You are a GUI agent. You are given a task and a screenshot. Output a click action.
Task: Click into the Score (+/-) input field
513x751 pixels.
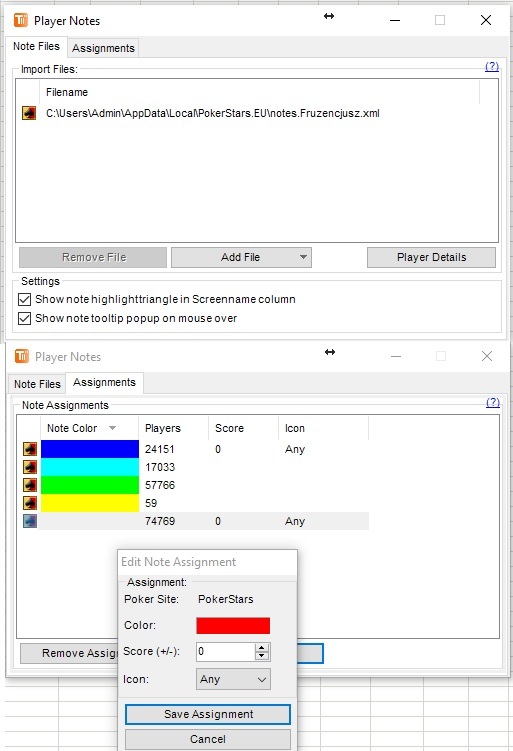(x=226, y=651)
